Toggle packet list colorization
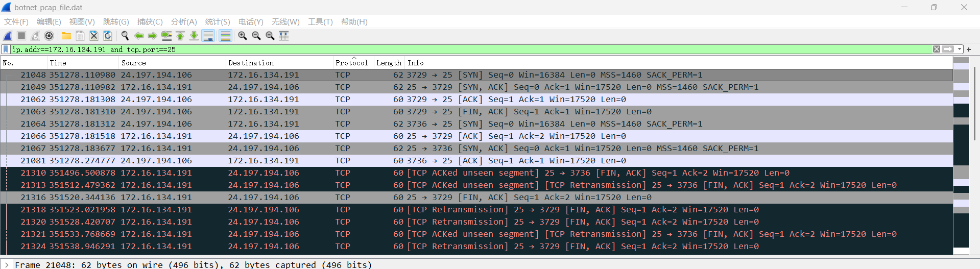This screenshot has height=269, width=980. (225, 36)
